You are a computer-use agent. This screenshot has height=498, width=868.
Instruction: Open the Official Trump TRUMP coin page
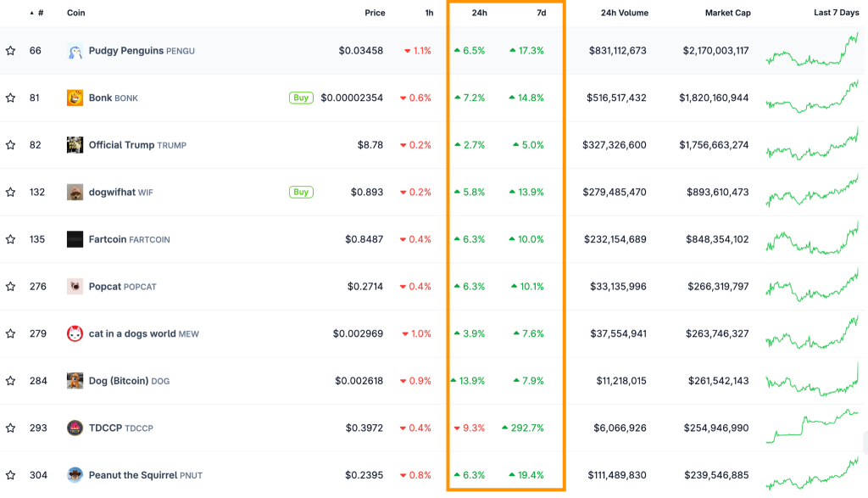(x=137, y=145)
